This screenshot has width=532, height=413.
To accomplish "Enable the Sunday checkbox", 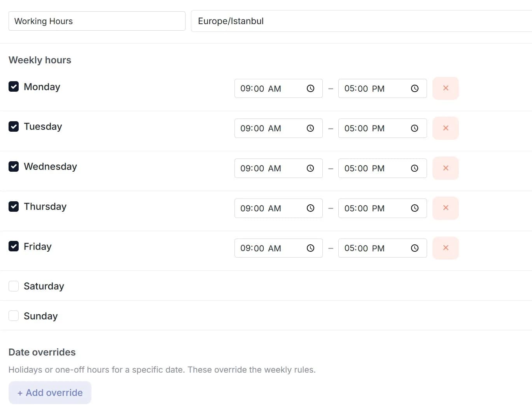I will 14,316.
